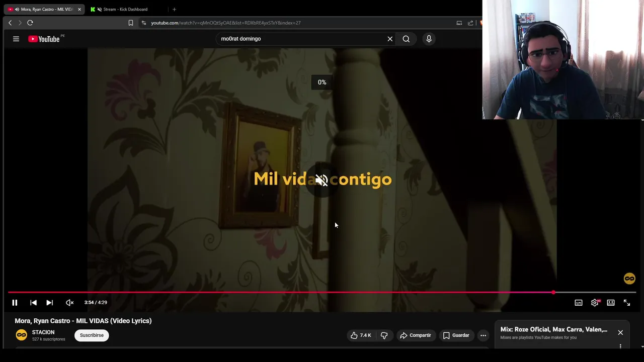
Task: Click the Kick tab muted-audio icon
Action: point(99,9)
